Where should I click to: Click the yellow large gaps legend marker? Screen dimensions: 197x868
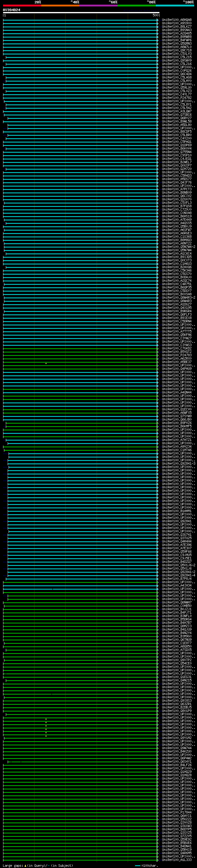pos(25,866)
